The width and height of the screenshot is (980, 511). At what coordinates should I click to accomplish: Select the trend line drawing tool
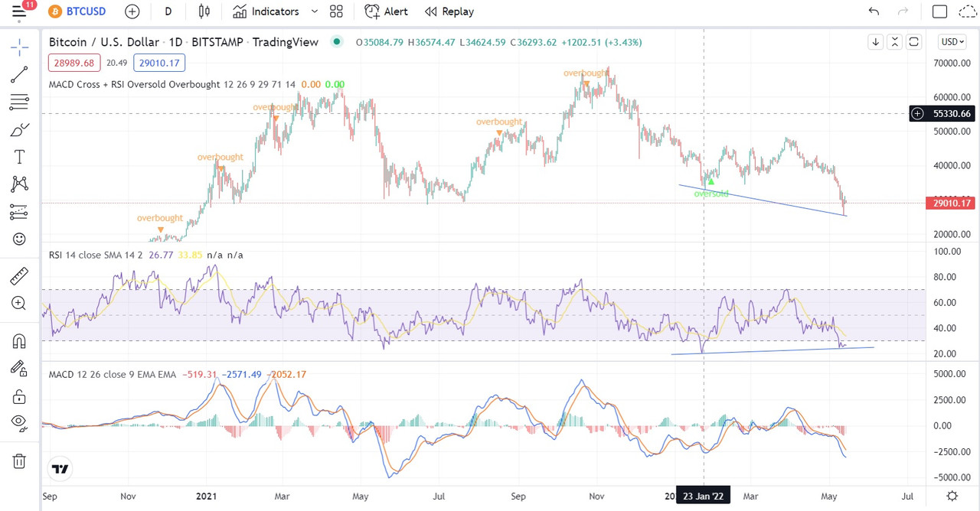(x=19, y=75)
